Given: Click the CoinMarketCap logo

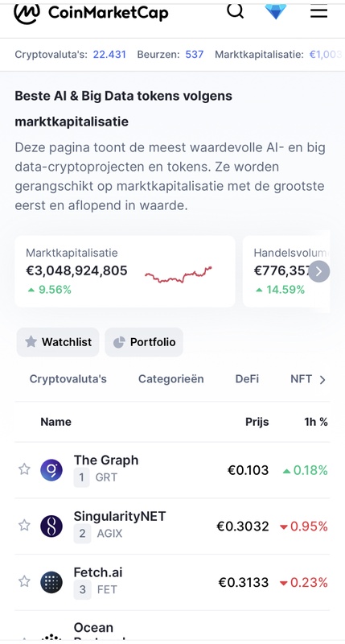Looking at the screenshot, I should tap(91, 13).
